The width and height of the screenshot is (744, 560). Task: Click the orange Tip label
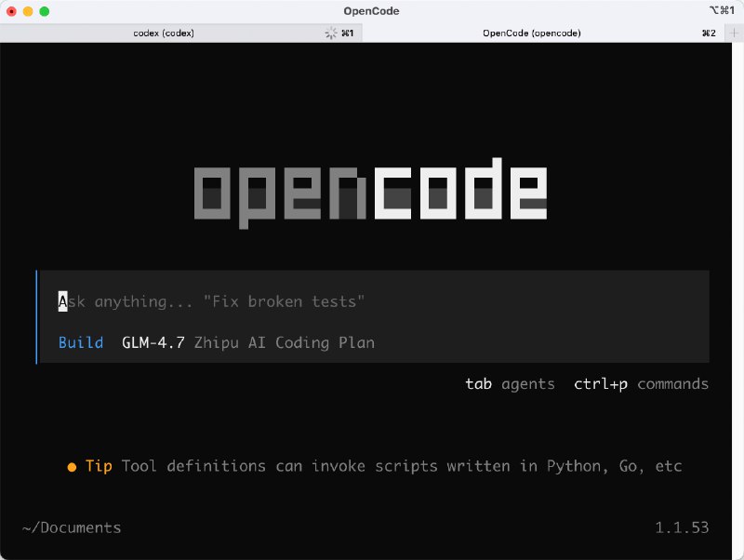(x=99, y=466)
